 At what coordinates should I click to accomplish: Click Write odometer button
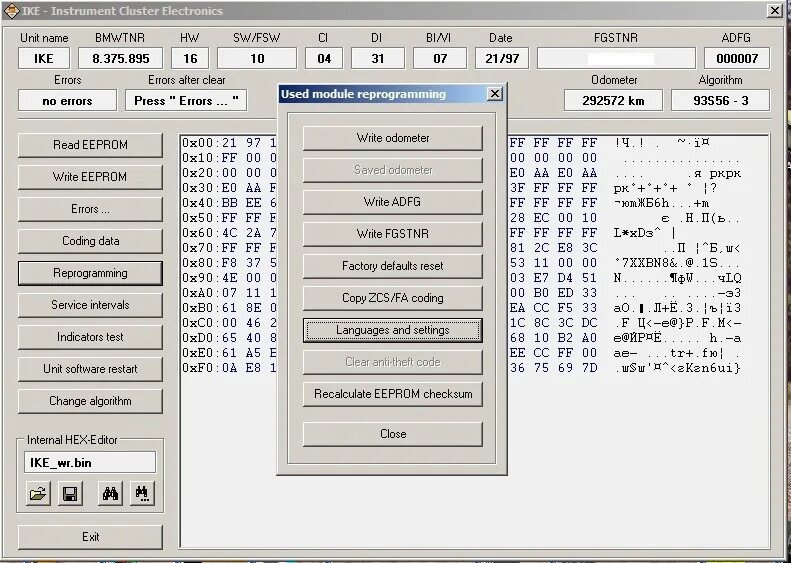[392, 138]
